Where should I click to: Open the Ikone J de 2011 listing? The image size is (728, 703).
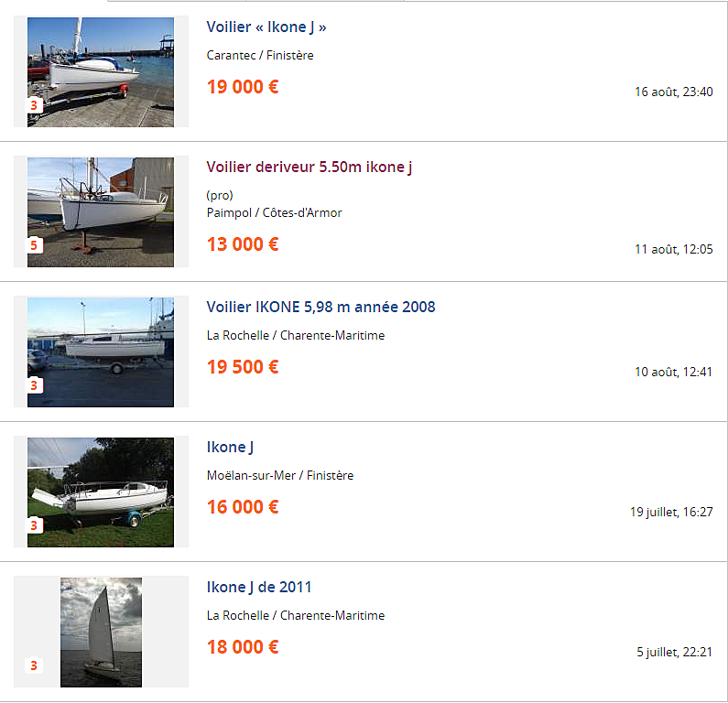tap(259, 587)
